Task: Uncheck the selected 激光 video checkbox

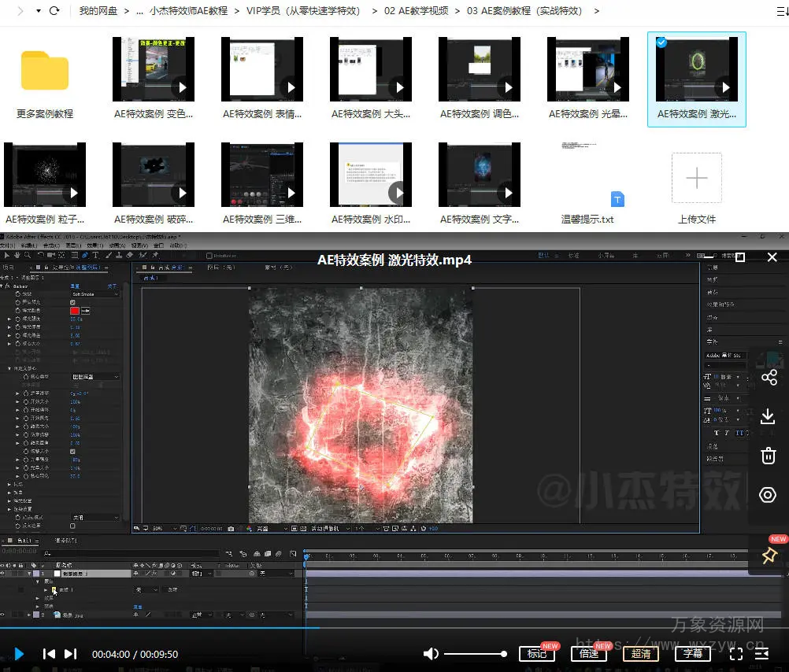Action: click(x=661, y=42)
